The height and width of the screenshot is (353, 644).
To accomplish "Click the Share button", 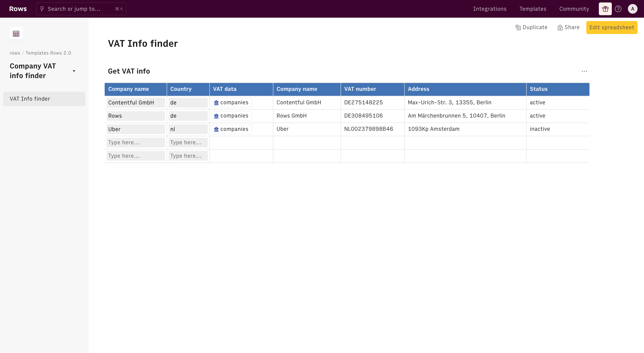I will (x=568, y=27).
